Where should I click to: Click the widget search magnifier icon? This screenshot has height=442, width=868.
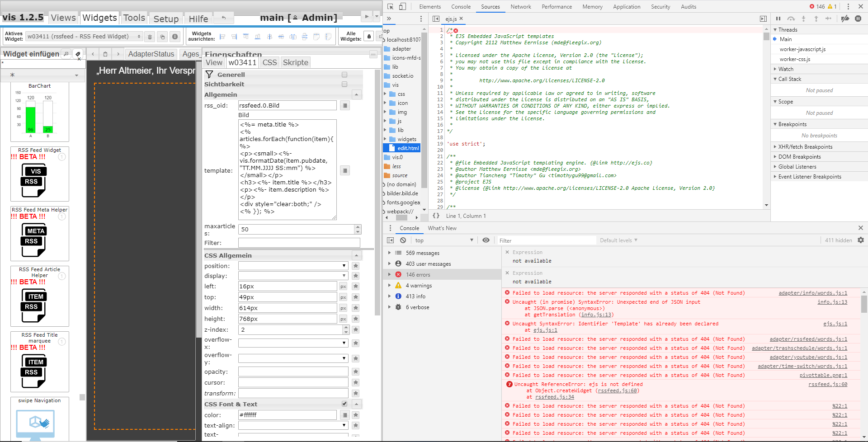(x=66, y=54)
